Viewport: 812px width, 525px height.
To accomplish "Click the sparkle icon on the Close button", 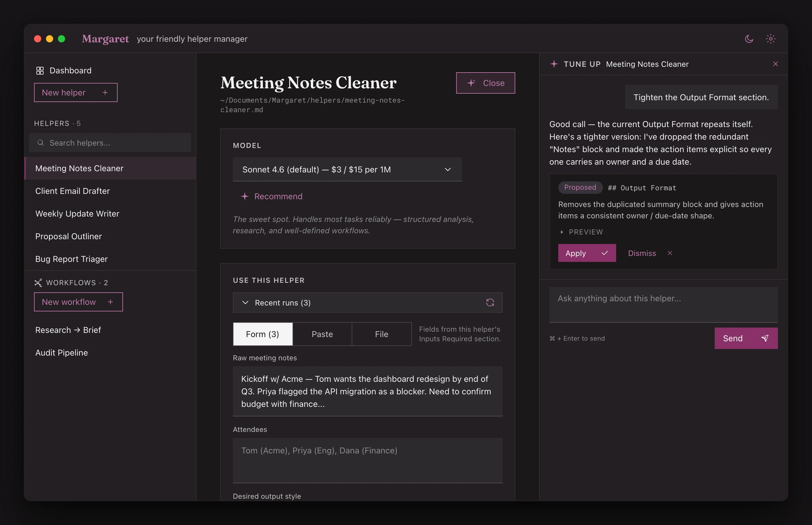I will coord(471,83).
